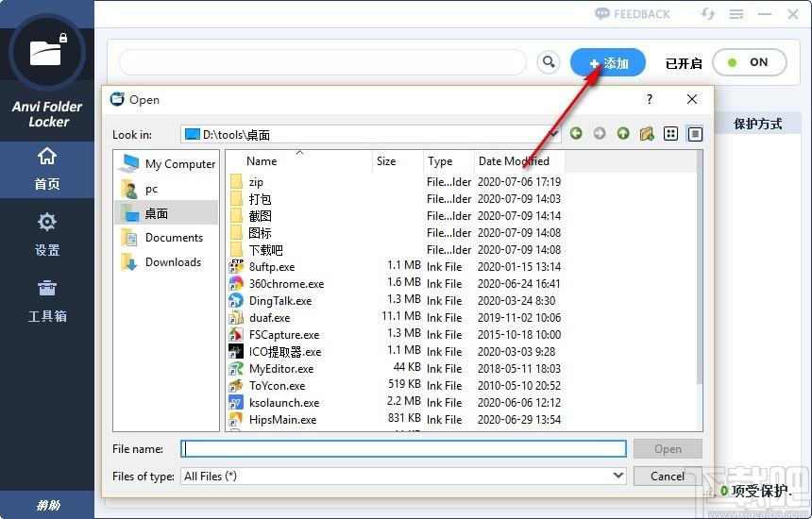812x519 pixels.
Task: Select the 8uftp.exe file
Action: [x=271, y=267]
